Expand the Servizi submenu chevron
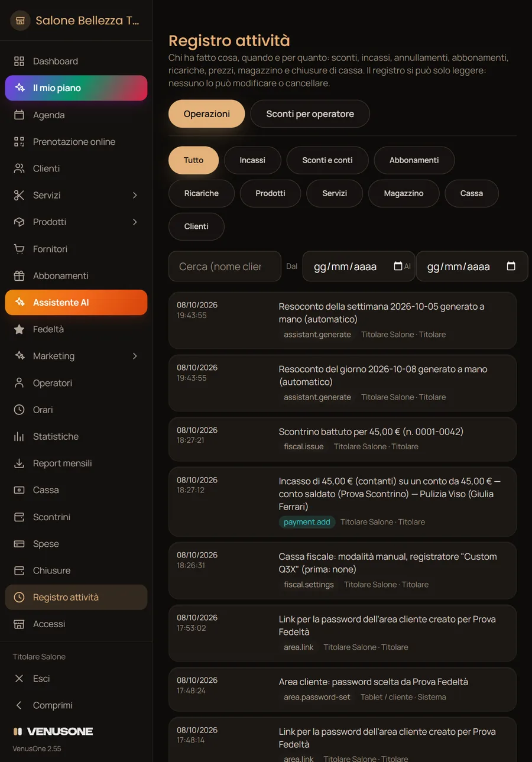 click(135, 195)
